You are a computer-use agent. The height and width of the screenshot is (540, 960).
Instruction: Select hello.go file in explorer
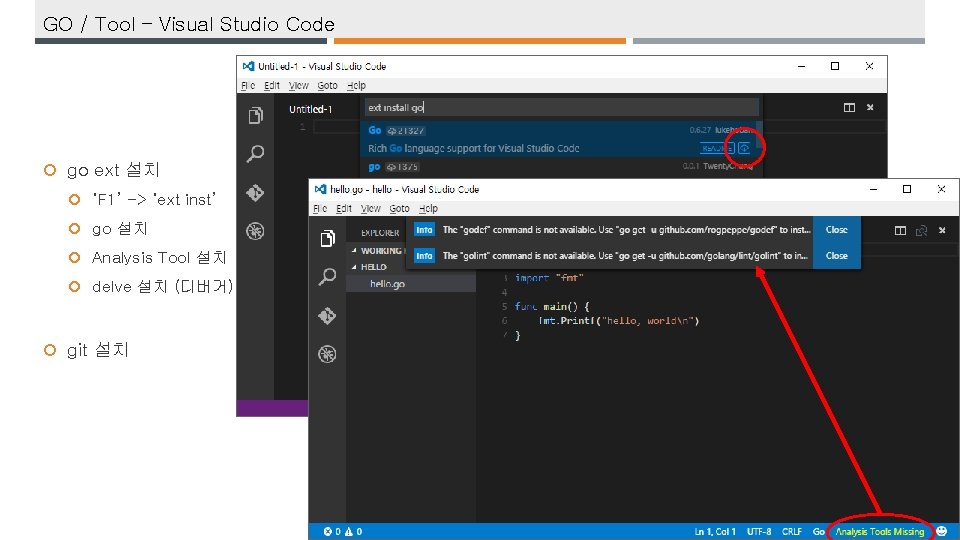411,283
